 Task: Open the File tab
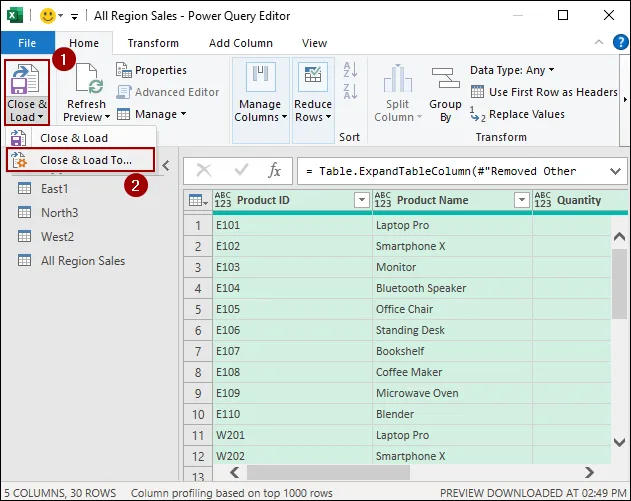[27, 43]
